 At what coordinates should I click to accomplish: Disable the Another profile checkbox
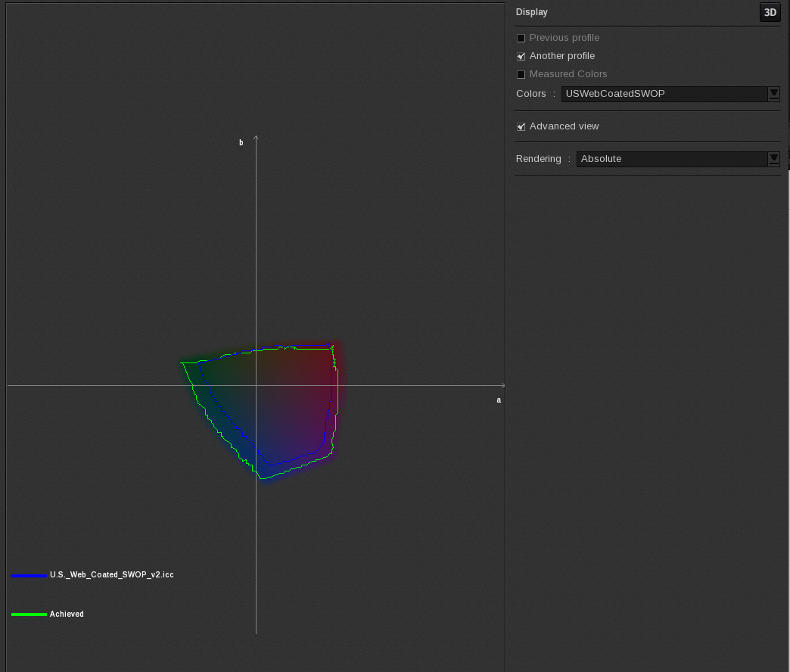[521, 56]
